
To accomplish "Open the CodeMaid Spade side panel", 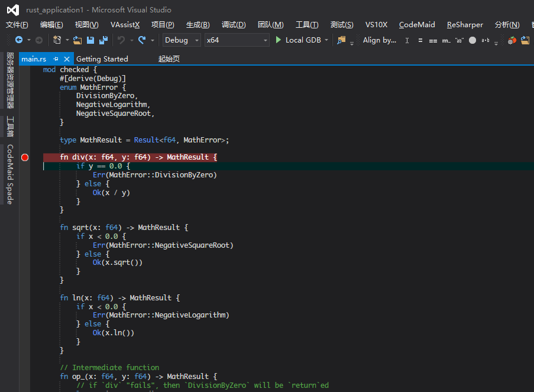I will click(x=10, y=174).
